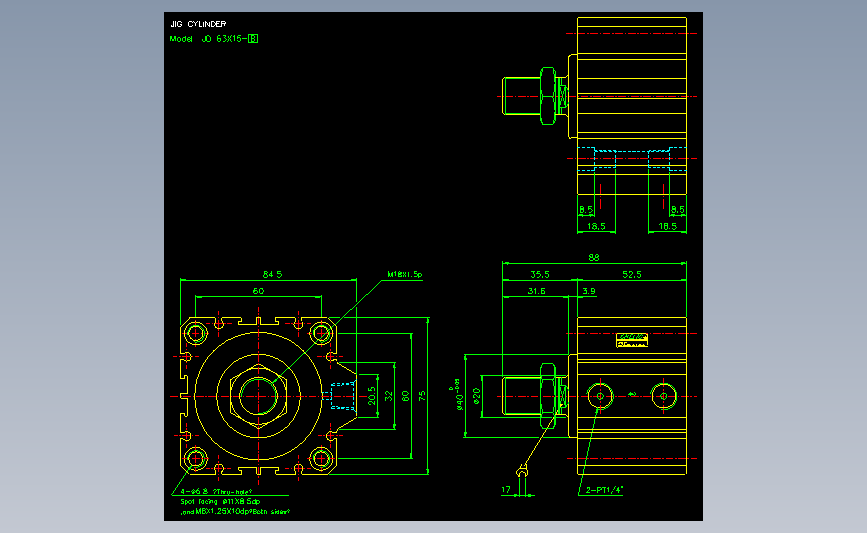
Task: Click the "31.6" dimension text
Action: coord(536,291)
